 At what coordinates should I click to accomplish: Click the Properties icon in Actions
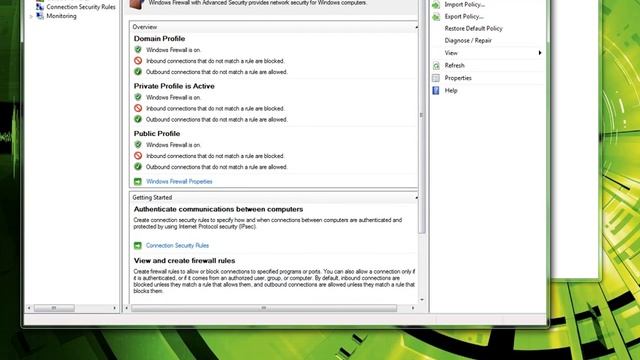pos(436,78)
